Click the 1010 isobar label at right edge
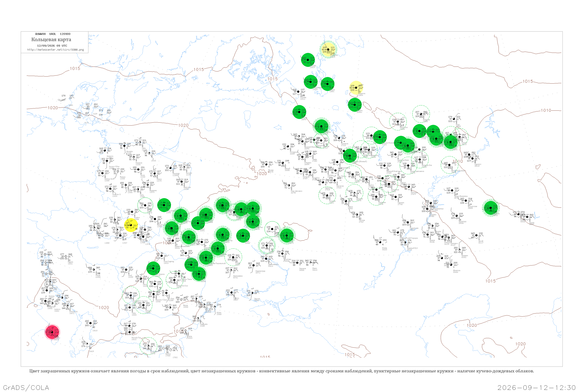 (x=546, y=110)
